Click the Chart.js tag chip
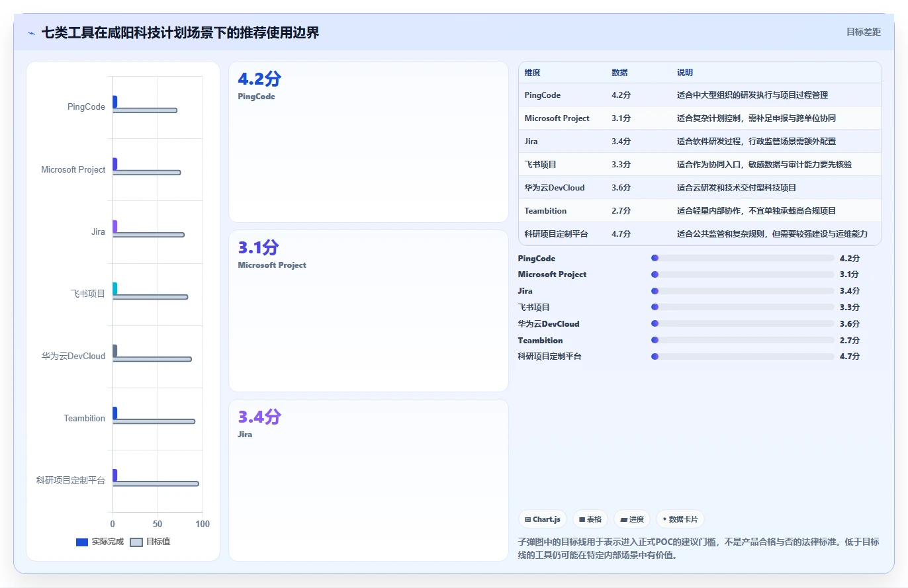Viewport: 908px width, 588px height. coord(542,519)
